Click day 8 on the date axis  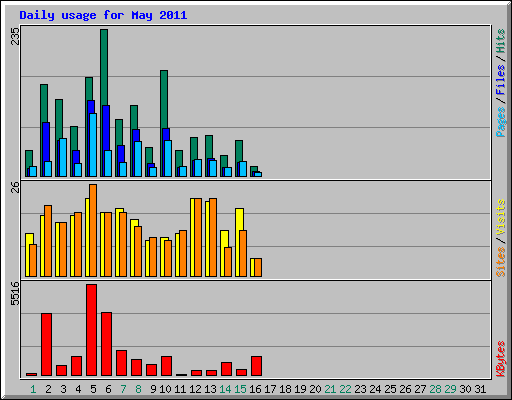point(138,389)
